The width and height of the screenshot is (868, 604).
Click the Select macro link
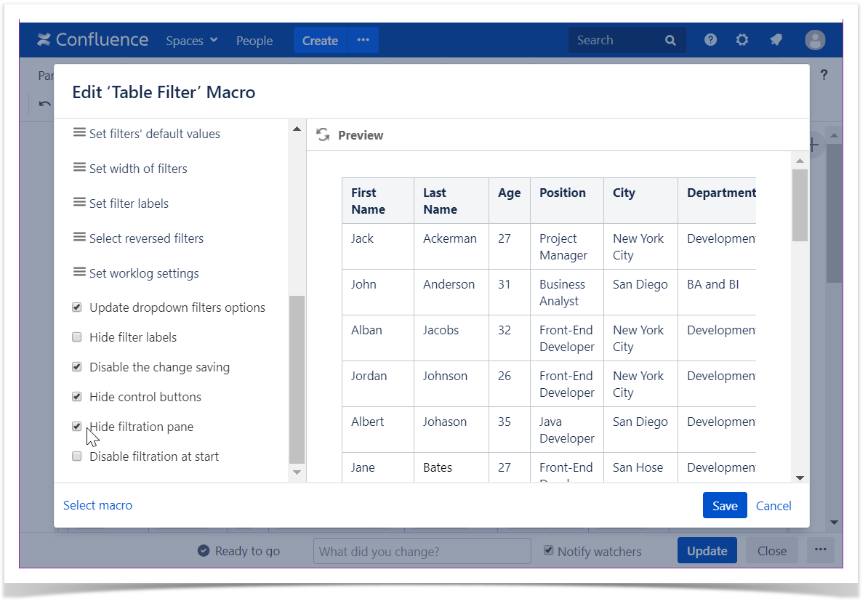[97, 505]
